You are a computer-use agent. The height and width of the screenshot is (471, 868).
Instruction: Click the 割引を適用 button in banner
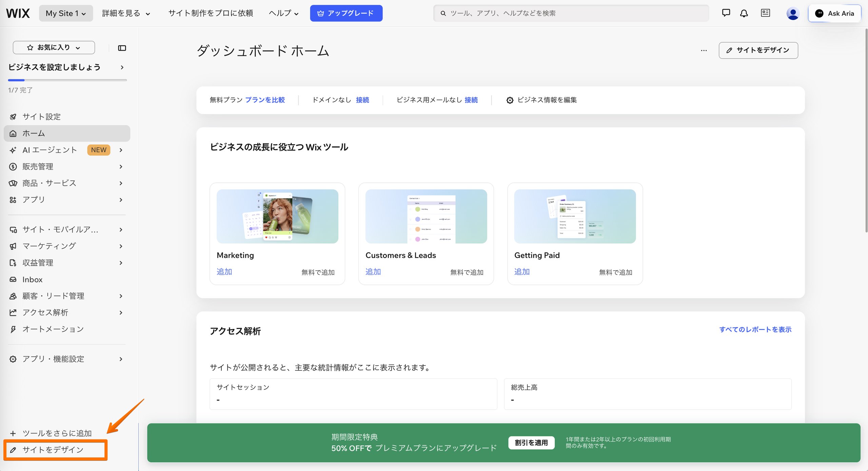pyautogui.click(x=531, y=443)
